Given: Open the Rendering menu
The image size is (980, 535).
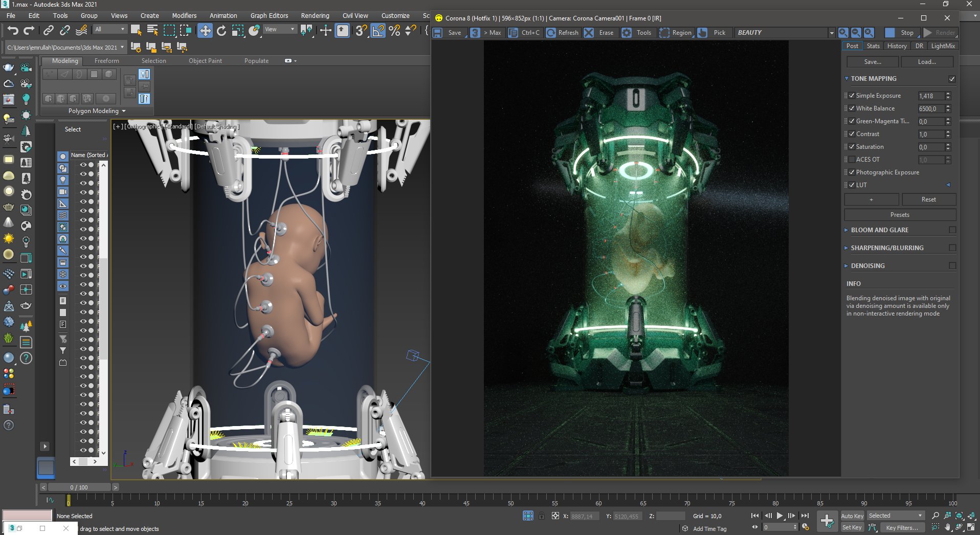Looking at the screenshot, I should pyautogui.click(x=315, y=16).
